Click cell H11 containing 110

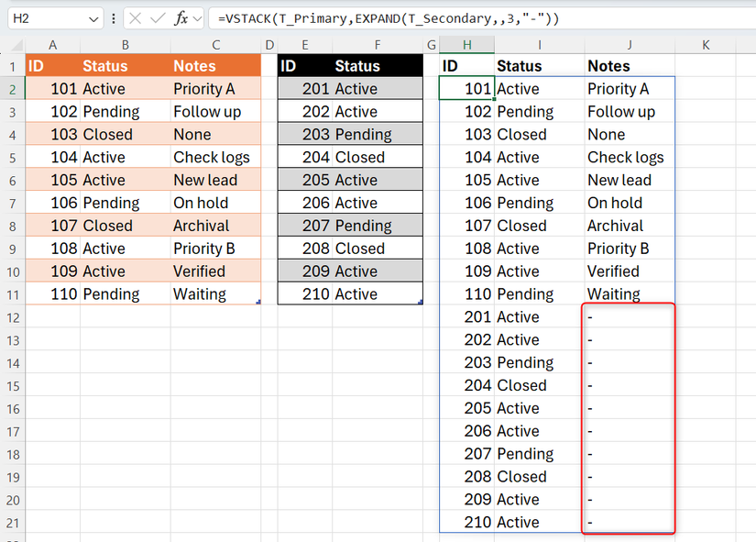click(x=466, y=293)
